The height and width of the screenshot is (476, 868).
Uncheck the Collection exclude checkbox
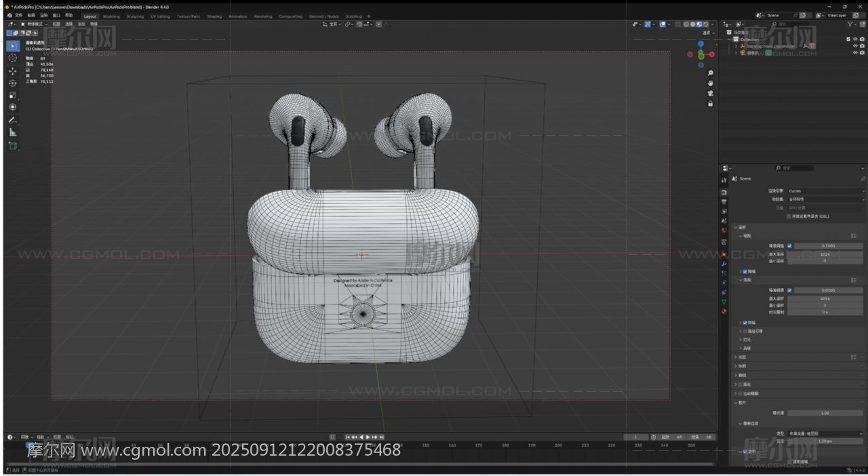click(848, 39)
